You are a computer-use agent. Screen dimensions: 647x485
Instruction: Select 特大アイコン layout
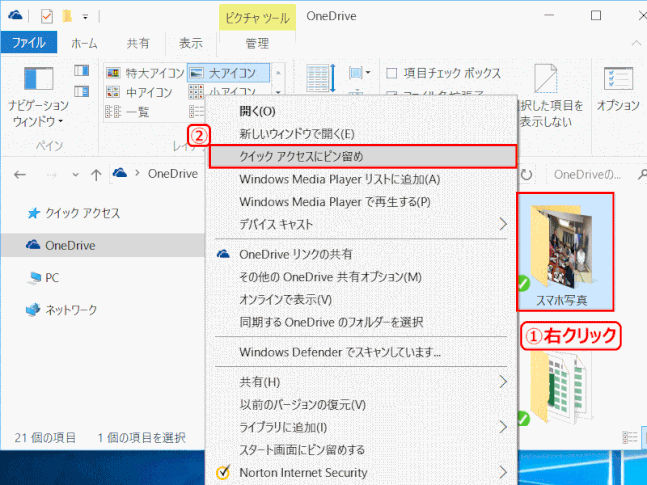point(145,73)
